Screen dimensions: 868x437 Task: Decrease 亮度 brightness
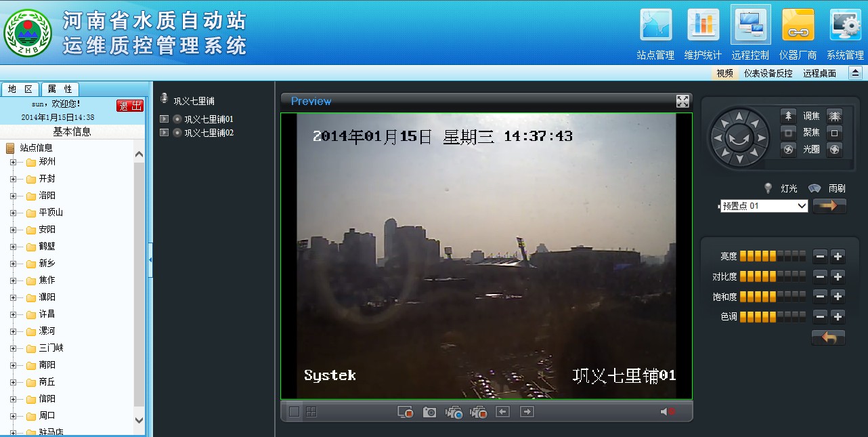pyautogui.click(x=820, y=256)
